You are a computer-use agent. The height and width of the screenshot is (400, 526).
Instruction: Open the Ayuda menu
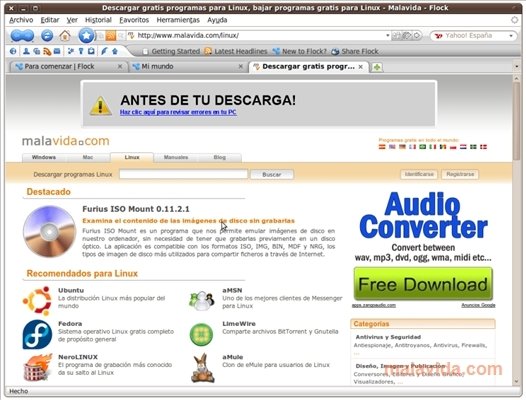(217, 20)
